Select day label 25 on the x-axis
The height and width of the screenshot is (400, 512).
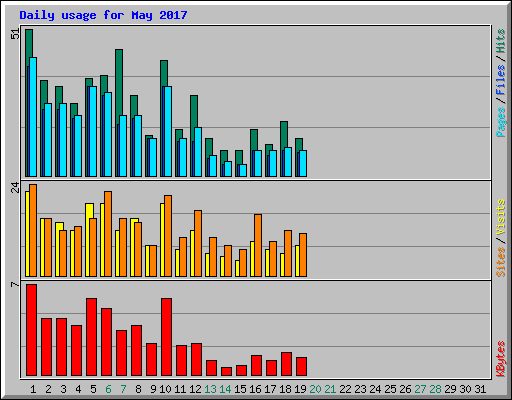(390, 389)
